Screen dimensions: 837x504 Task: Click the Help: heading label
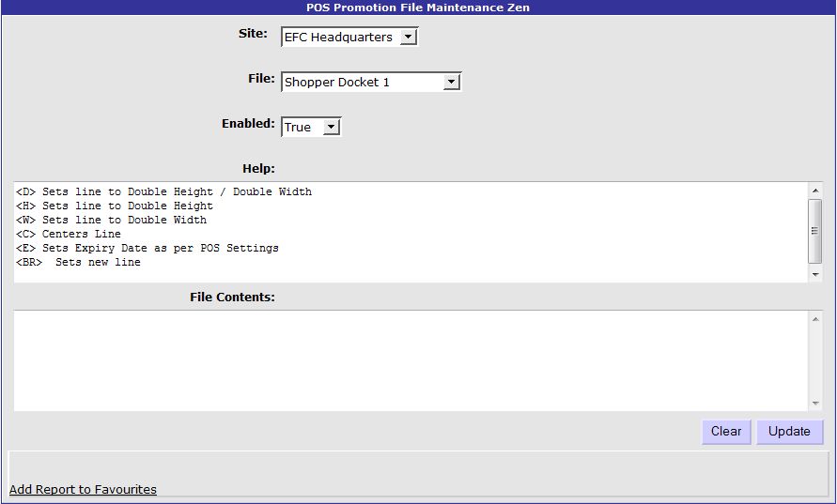(x=258, y=169)
